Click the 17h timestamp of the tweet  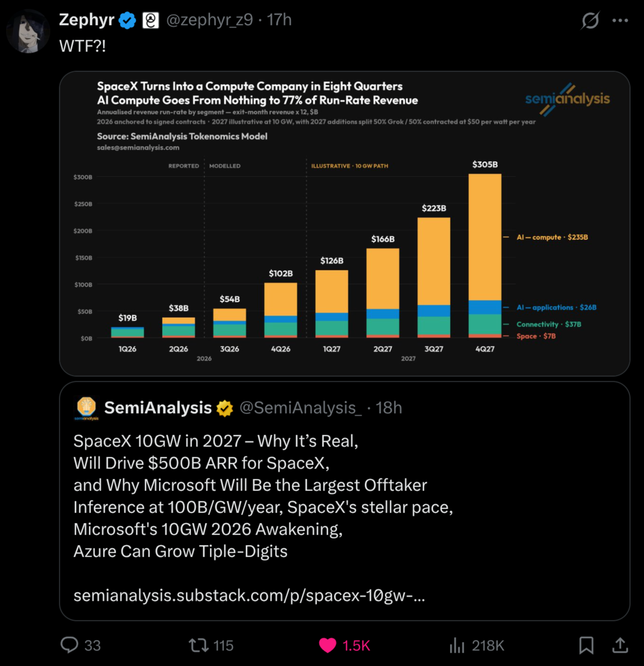pyautogui.click(x=279, y=20)
